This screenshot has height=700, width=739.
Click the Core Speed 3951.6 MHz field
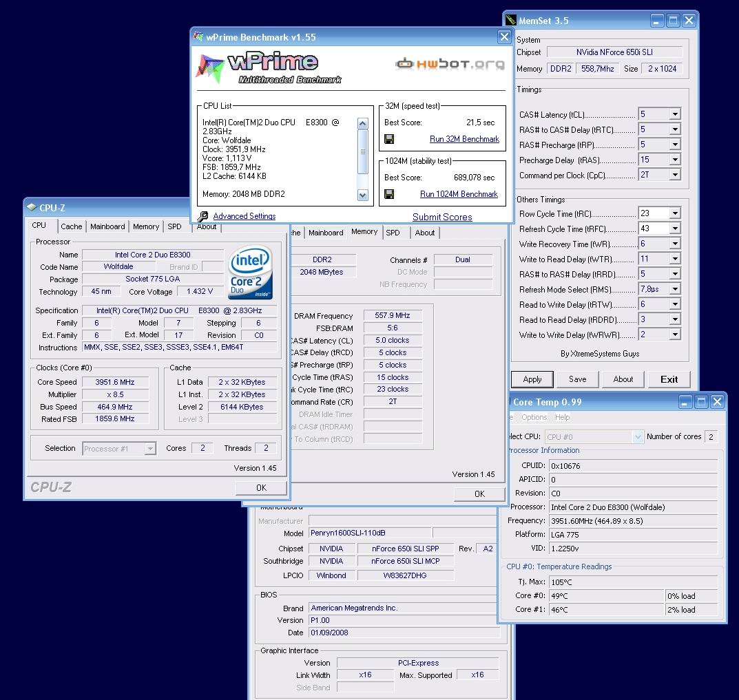pos(115,382)
